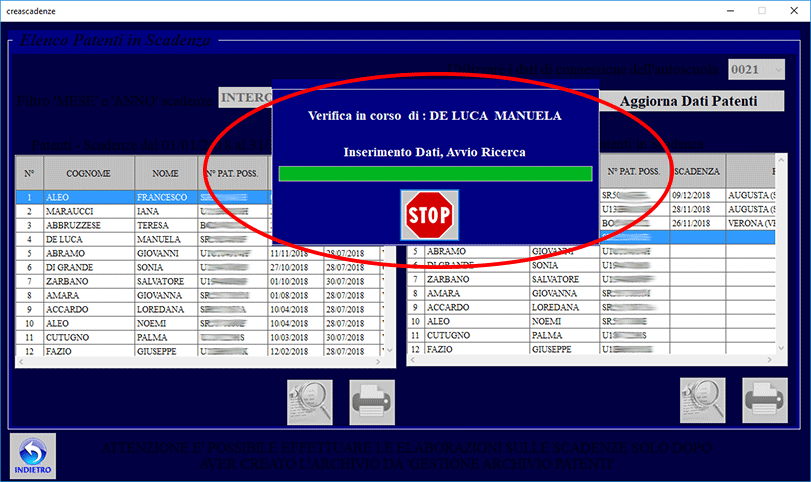Image resolution: width=811 pixels, height=482 pixels.
Task: Open the left table's magnifier preview icon
Action: coord(310,402)
